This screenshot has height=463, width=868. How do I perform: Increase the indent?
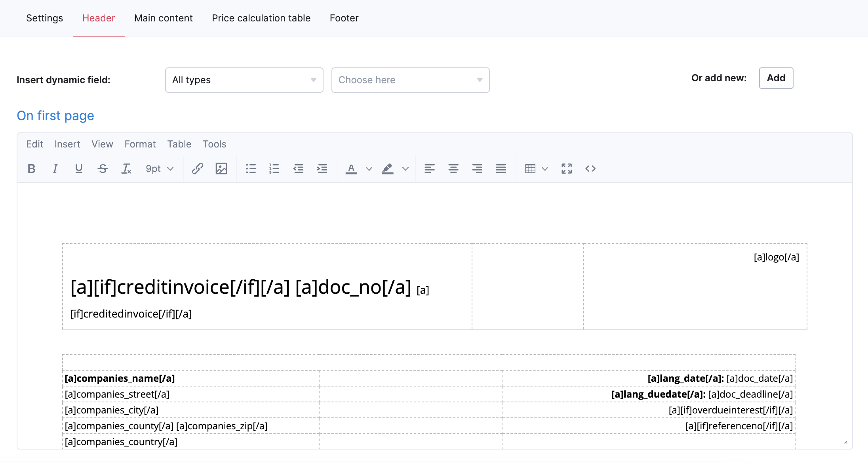coord(322,169)
